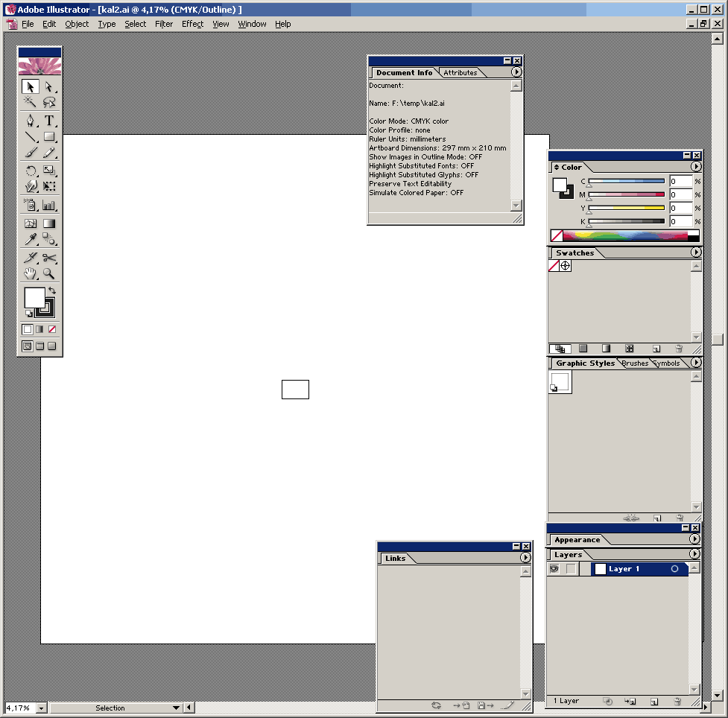Select the Direct Selection tool
The image size is (728, 718).
click(x=48, y=87)
